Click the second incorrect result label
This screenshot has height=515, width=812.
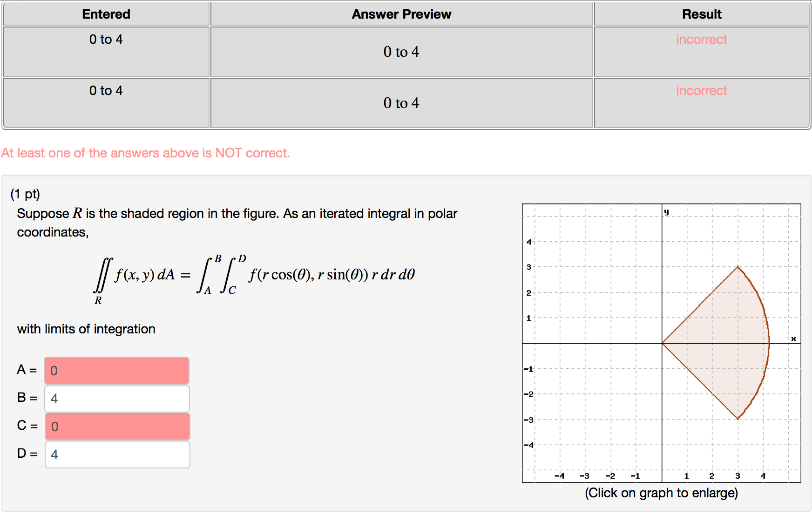(x=701, y=90)
